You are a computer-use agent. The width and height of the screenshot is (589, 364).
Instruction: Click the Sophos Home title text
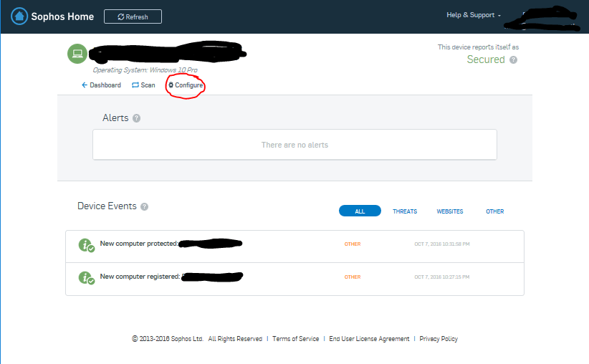point(62,16)
